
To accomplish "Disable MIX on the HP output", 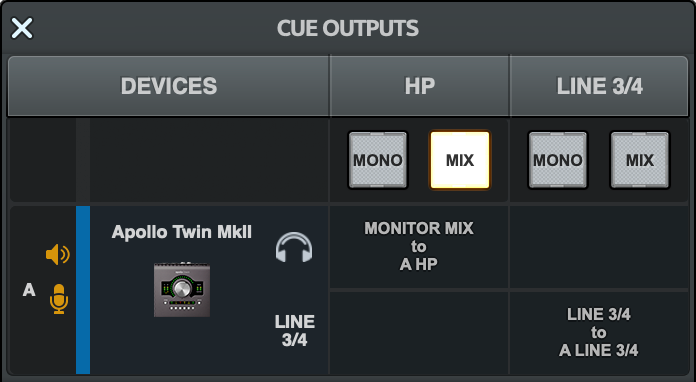I will coord(460,160).
